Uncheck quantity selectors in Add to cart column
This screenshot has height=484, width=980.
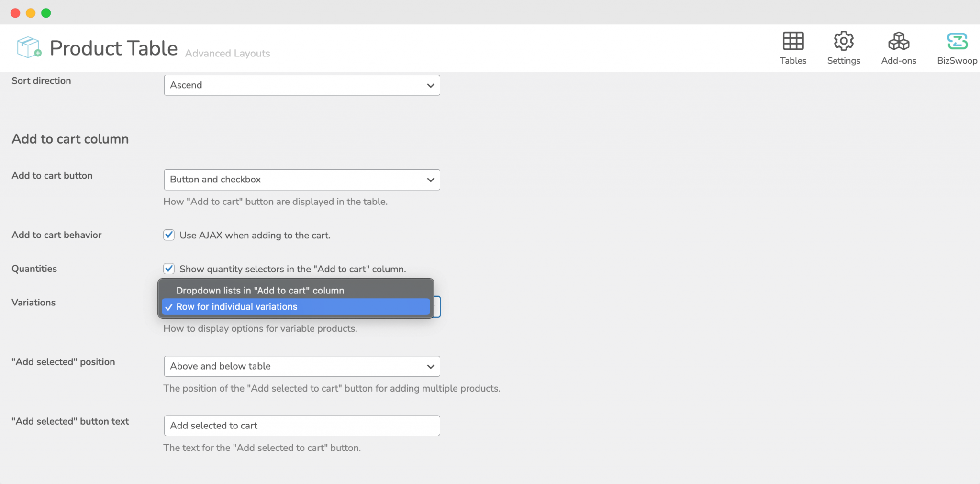[169, 269]
